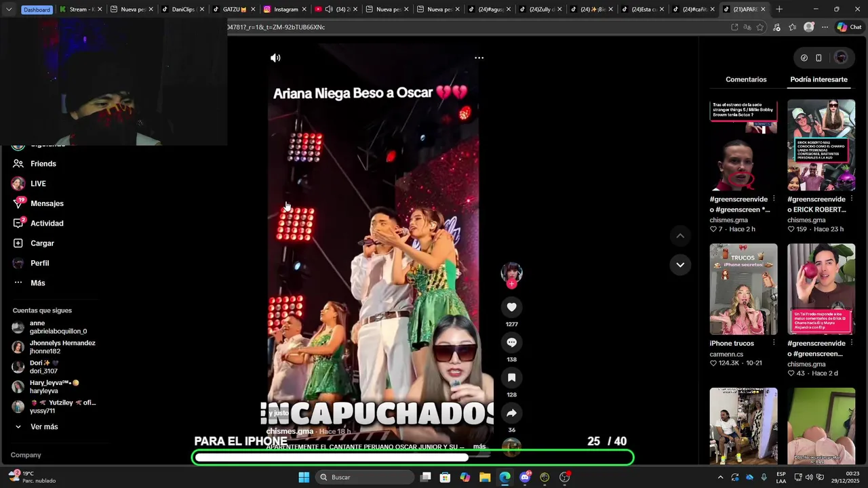Open Discord from taskbar
This screenshot has height=488, width=868.
(x=525, y=477)
